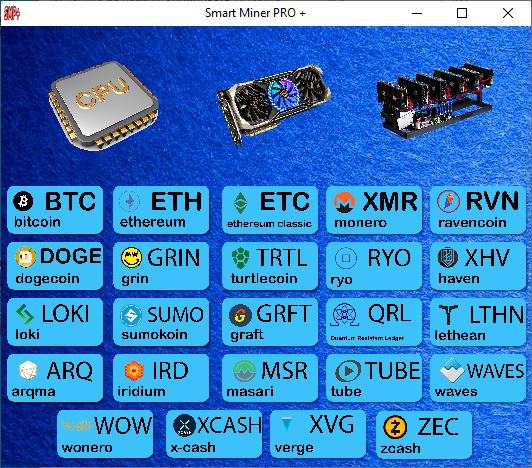This screenshot has height=468, width=532.
Task: Maximize the Smart Miner PRO + window
Action: [462, 13]
